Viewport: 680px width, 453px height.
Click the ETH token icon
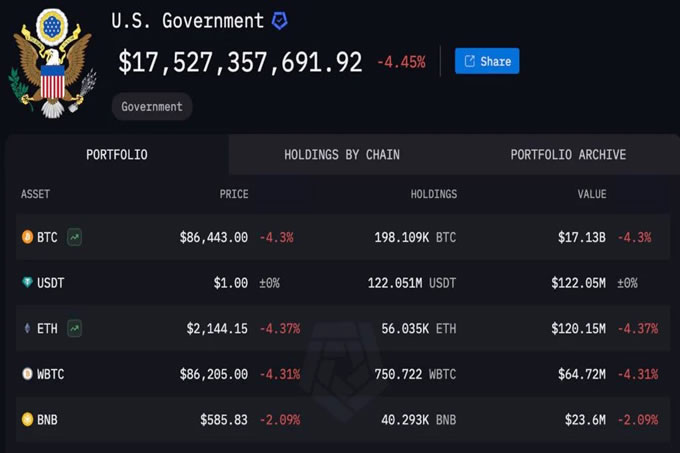click(x=27, y=328)
